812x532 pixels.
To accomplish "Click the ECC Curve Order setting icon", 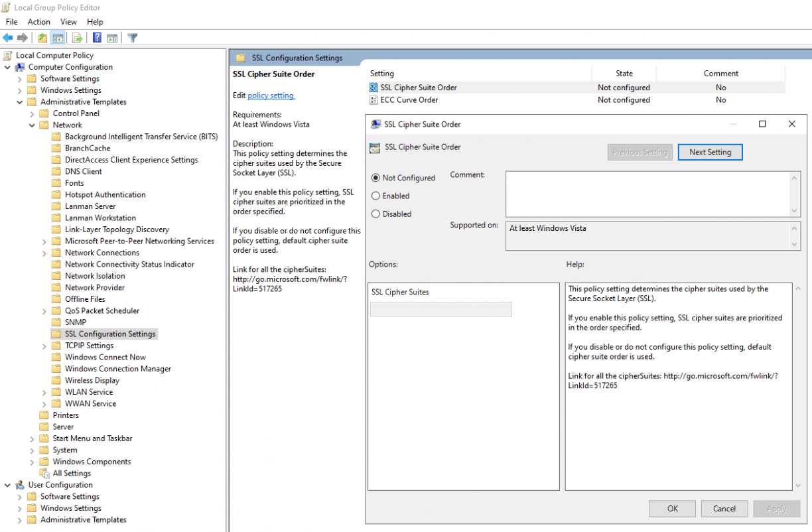I will (x=374, y=100).
